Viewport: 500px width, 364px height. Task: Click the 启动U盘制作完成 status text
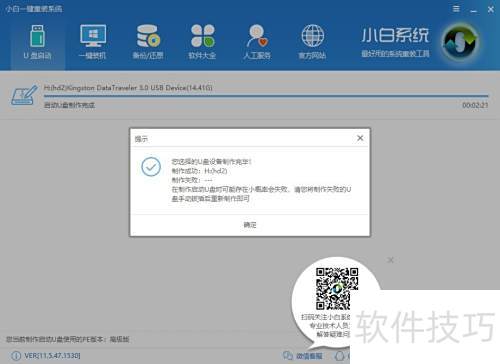pyautogui.click(x=69, y=105)
